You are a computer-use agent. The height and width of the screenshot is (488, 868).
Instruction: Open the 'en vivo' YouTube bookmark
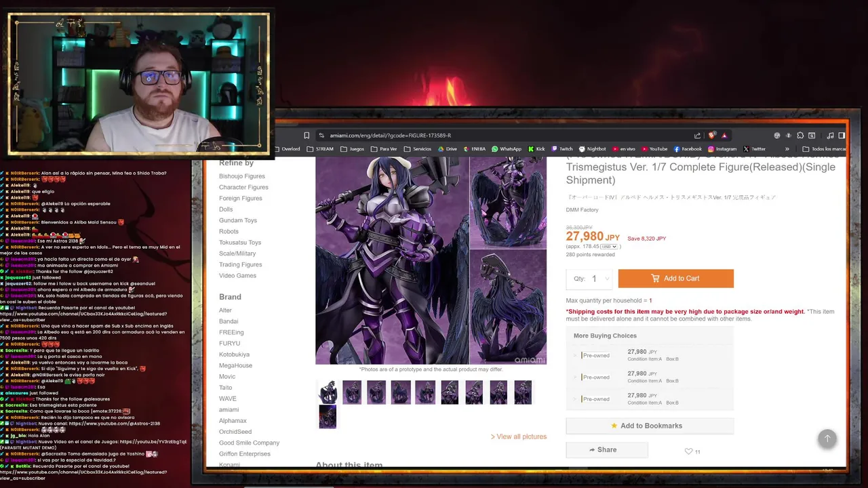pos(624,149)
